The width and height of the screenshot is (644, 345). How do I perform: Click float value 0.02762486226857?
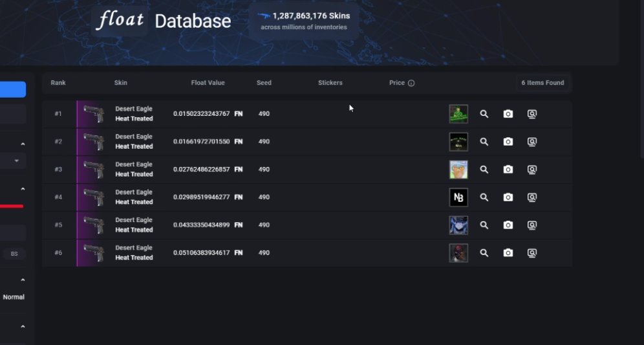(201, 169)
